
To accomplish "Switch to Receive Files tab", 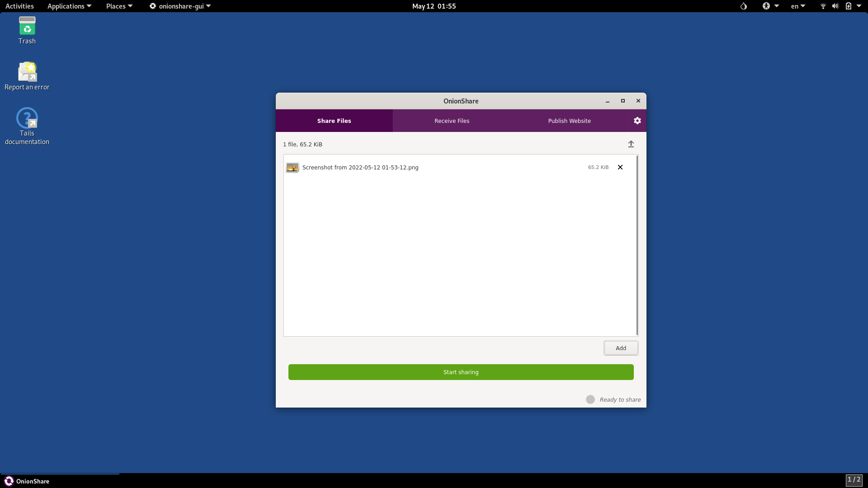I will pos(452,121).
